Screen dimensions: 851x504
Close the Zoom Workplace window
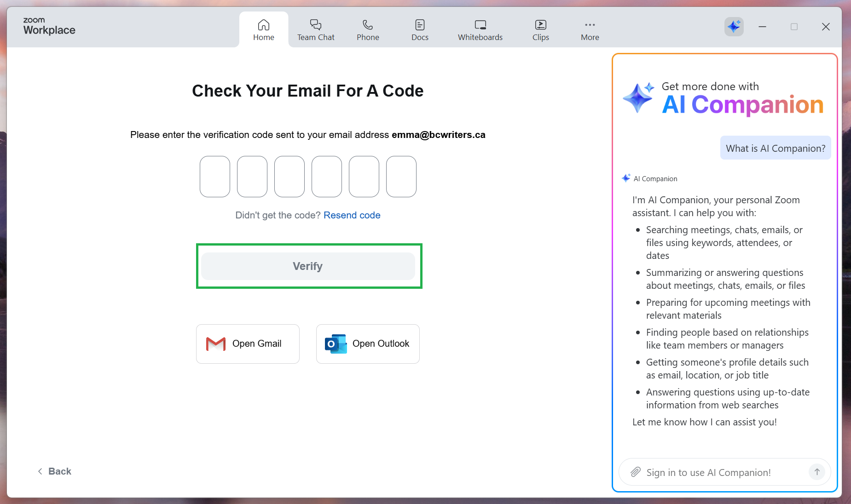click(826, 27)
